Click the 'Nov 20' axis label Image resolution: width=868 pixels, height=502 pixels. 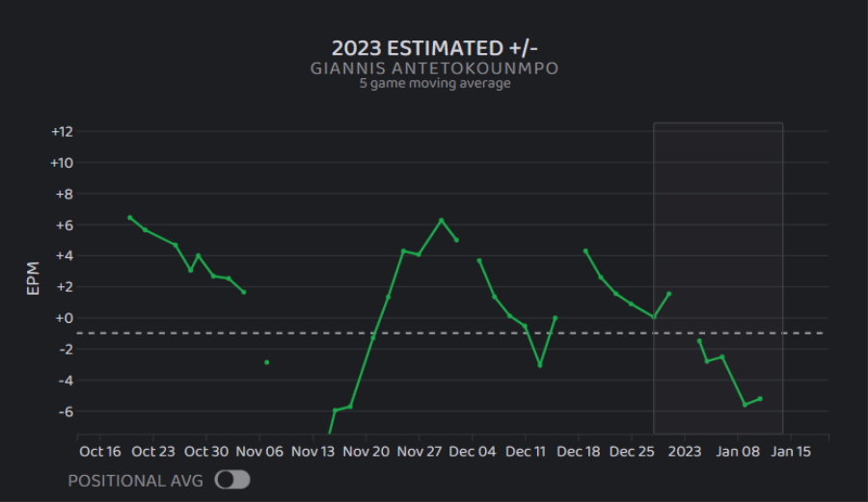click(x=366, y=452)
